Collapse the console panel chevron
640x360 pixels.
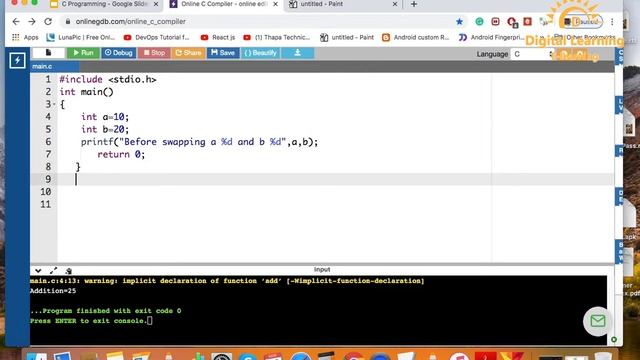pyautogui.click(x=38, y=270)
